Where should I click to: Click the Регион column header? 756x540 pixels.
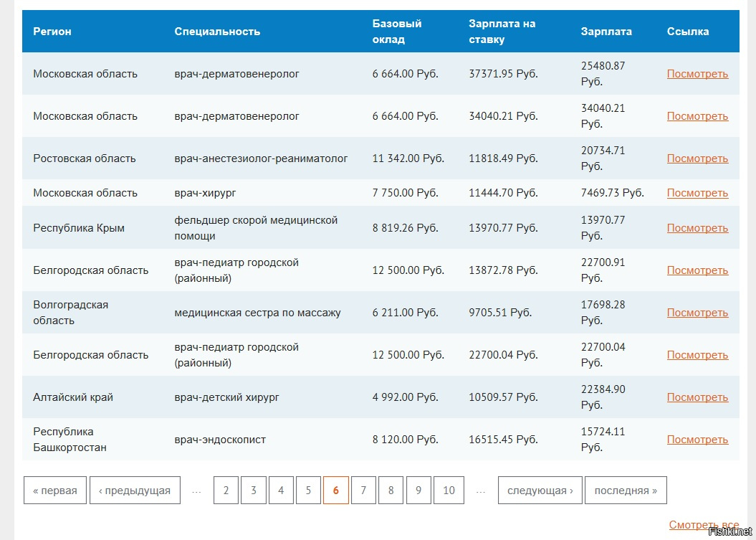point(52,32)
